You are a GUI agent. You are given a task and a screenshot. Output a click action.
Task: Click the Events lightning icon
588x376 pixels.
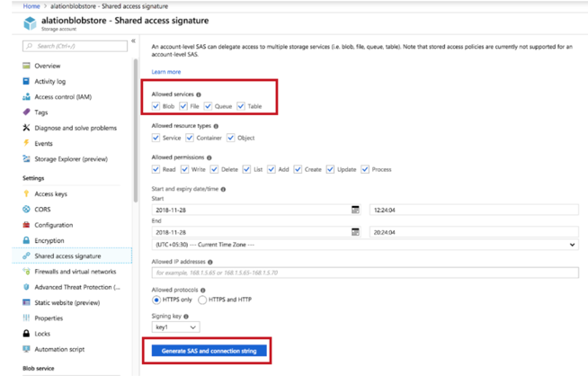pyautogui.click(x=26, y=143)
